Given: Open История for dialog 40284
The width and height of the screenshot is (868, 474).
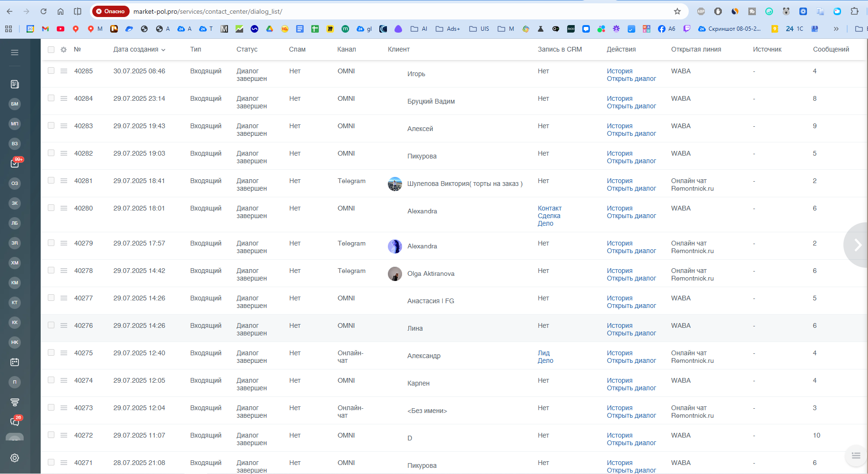Looking at the screenshot, I should point(619,98).
